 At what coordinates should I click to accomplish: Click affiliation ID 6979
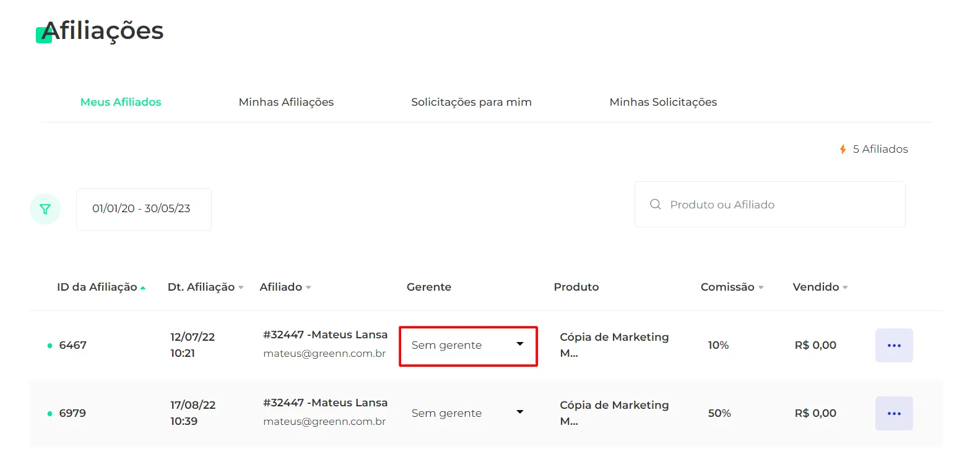pyautogui.click(x=72, y=413)
